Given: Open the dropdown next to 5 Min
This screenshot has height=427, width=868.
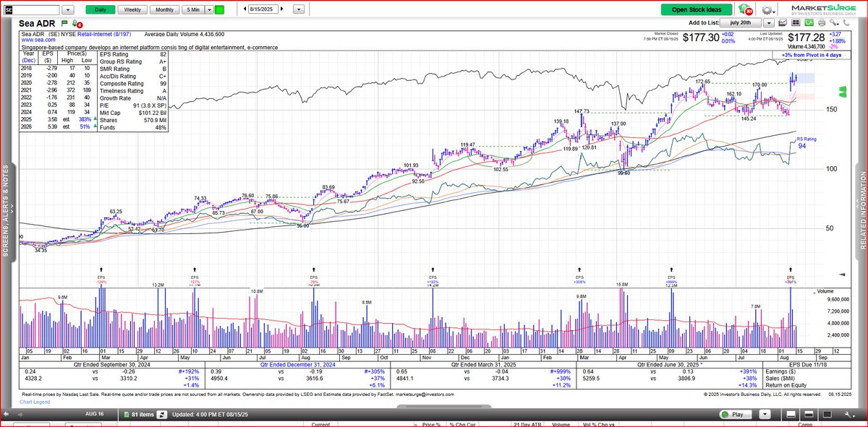Looking at the screenshot, I should [209, 10].
